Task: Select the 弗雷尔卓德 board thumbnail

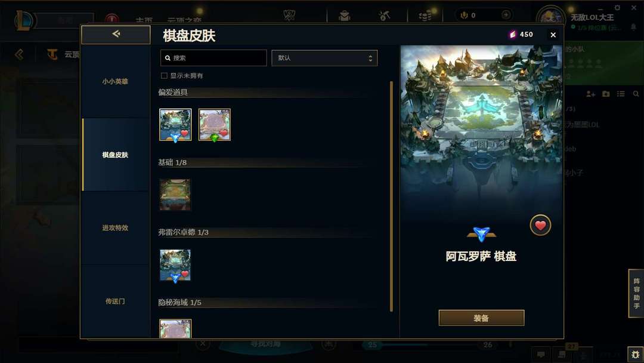Action: click(175, 265)
